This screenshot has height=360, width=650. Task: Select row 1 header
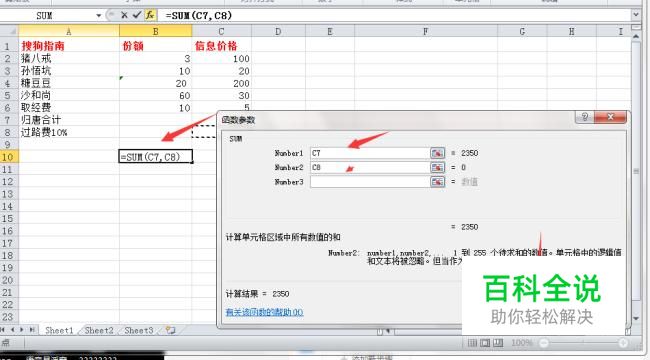coord(8,46)
